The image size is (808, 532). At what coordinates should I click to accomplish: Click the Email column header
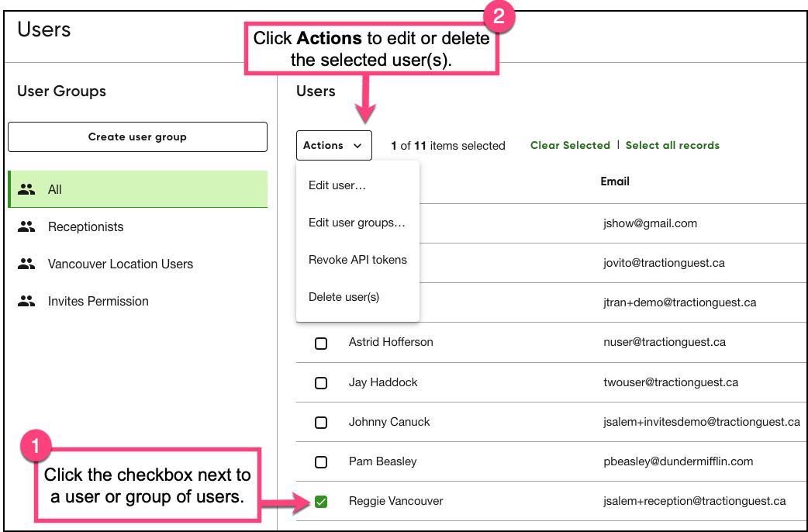coord(615,181)
